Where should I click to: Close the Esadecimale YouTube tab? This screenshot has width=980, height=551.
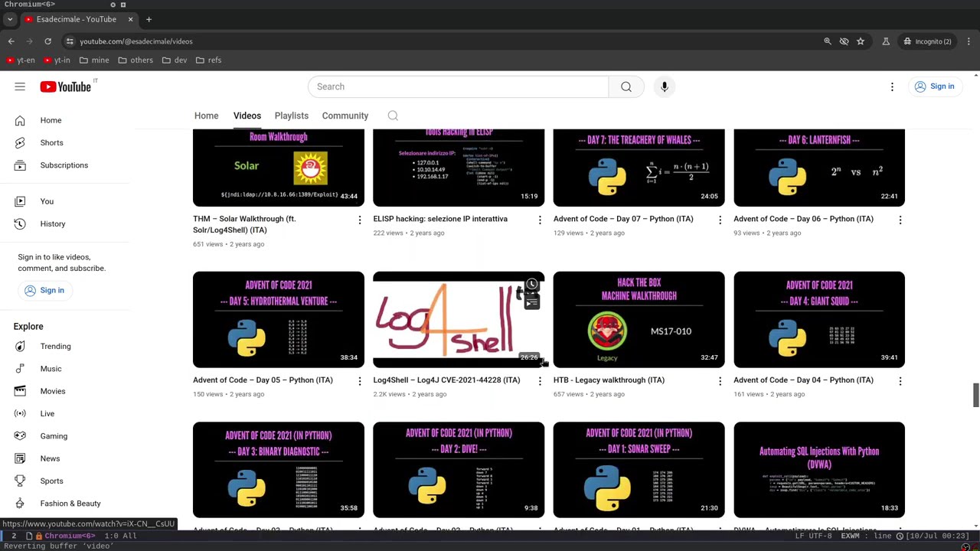(130, 19)
